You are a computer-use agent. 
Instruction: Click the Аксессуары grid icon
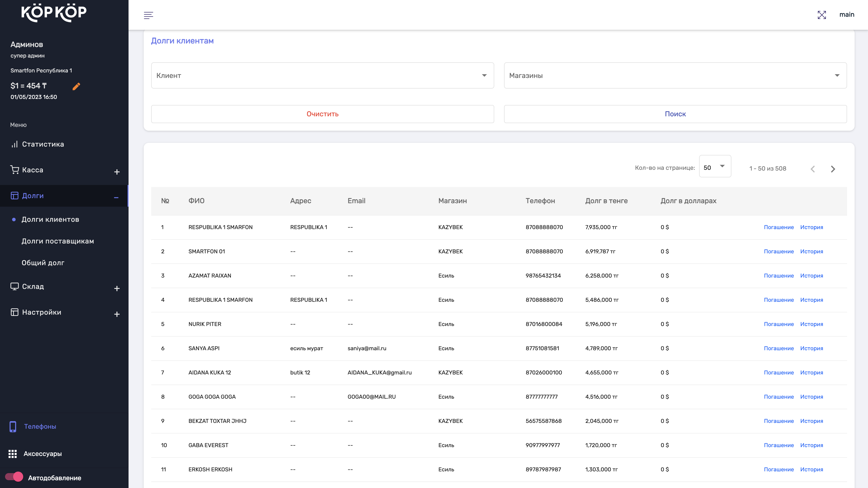pyautogui.click(x=12, y=454)
